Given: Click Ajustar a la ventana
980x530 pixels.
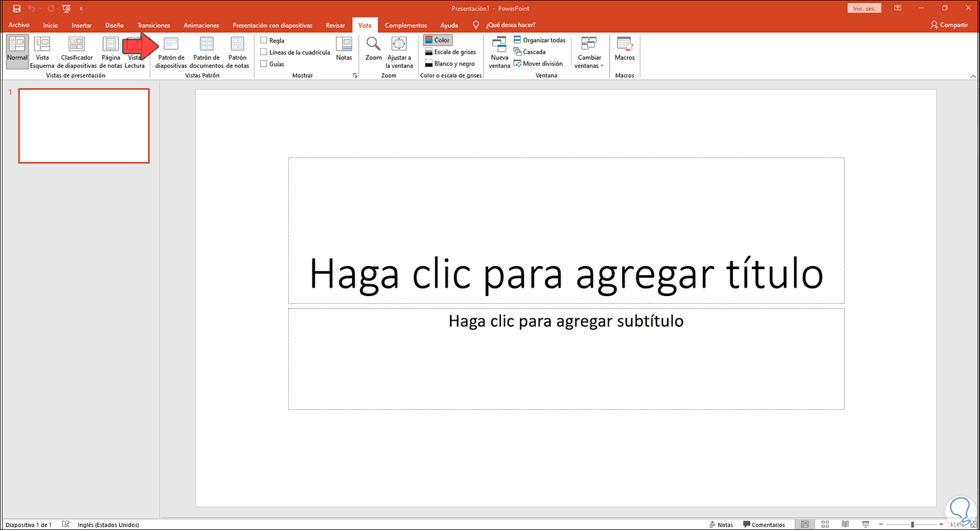Looking at the screenshot, I should [x=399, y=52].
